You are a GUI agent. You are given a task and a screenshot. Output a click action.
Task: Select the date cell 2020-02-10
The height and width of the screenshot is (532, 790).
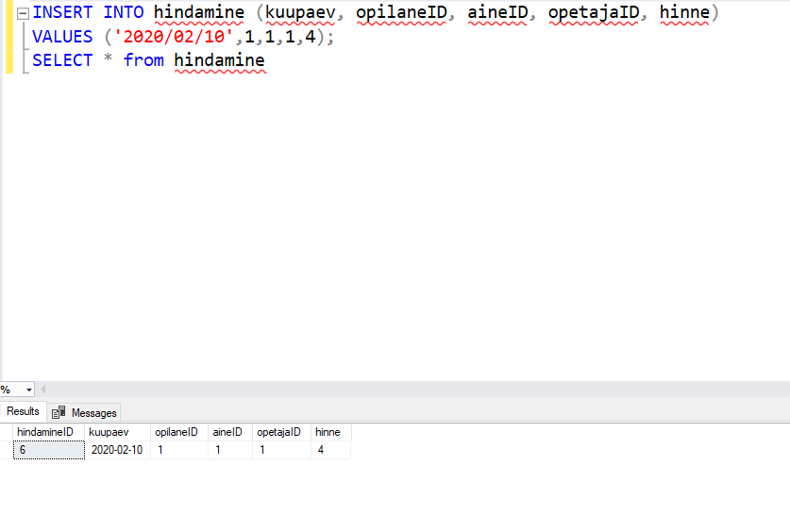pos(117,450)
